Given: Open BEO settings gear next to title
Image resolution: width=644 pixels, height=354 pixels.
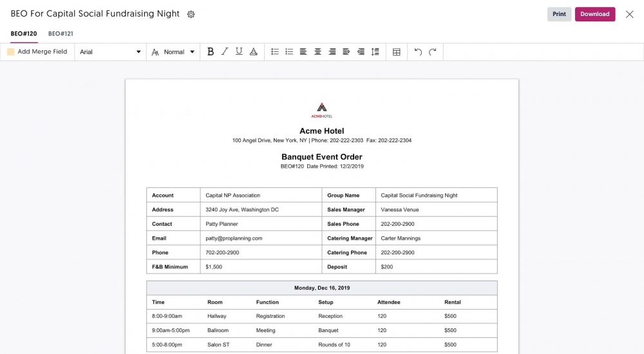Looking at the screenshot, I should click(191, 14).
